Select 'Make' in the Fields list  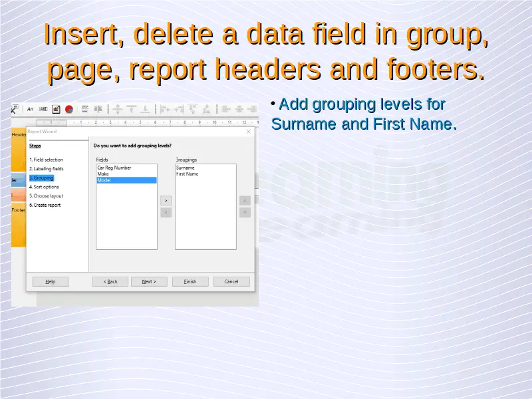[x=126, y=174]
